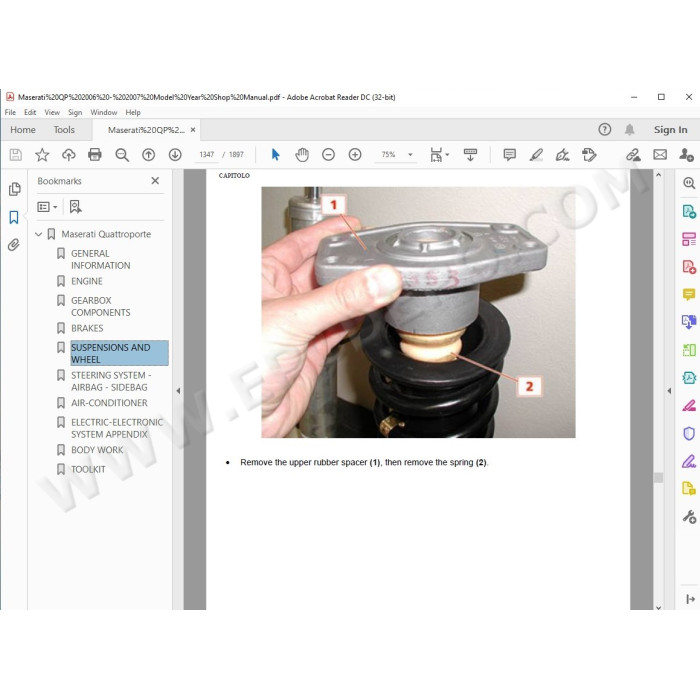Switch to the Tools tab
Image resolution: width=700 pixels, height=700 pixels.
click(64, 130)
